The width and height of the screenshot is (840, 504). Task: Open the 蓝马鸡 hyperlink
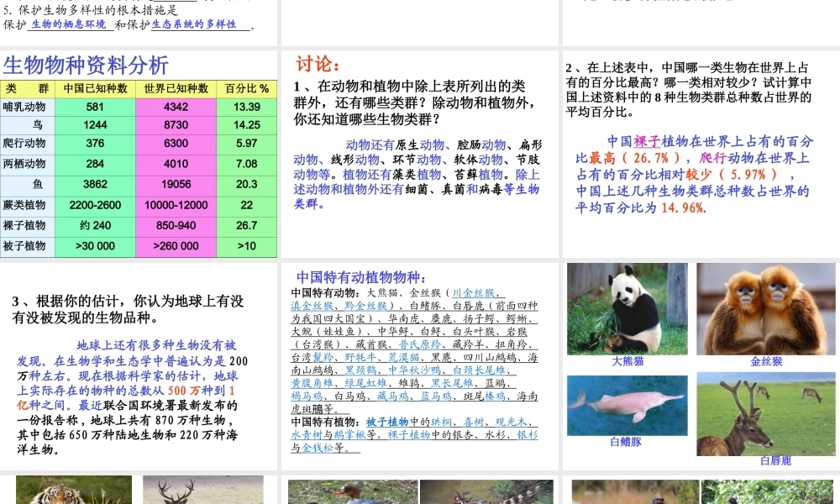[436, 396]
